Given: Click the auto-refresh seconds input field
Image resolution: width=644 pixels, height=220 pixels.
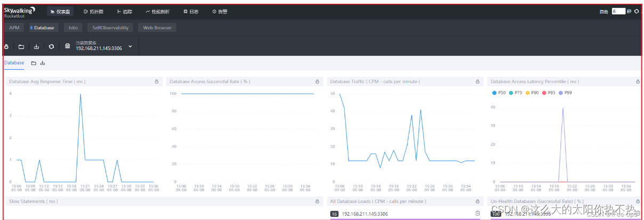Looking at the screenshot, I should click(618, 11).
